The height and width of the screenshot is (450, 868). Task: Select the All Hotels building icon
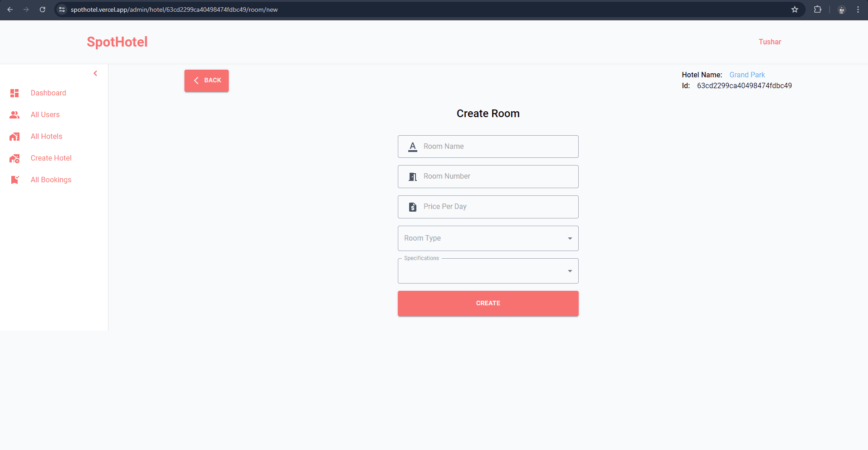14,137
